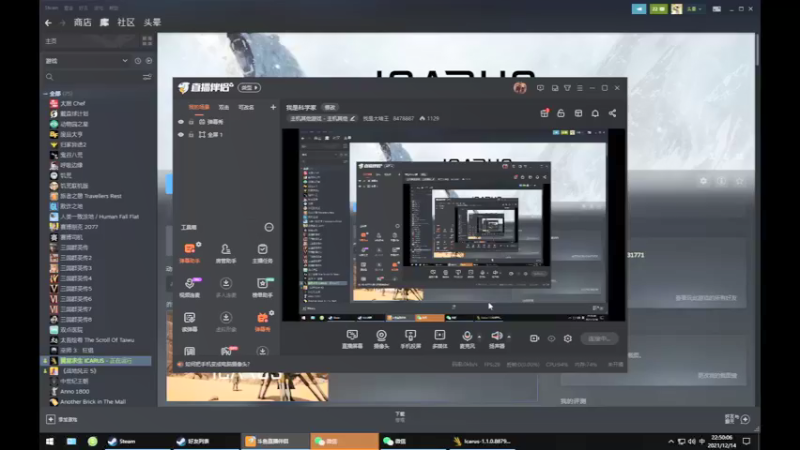Open Steam Big Picture mode icon
800x450 pixels.
tap(717, 9)
